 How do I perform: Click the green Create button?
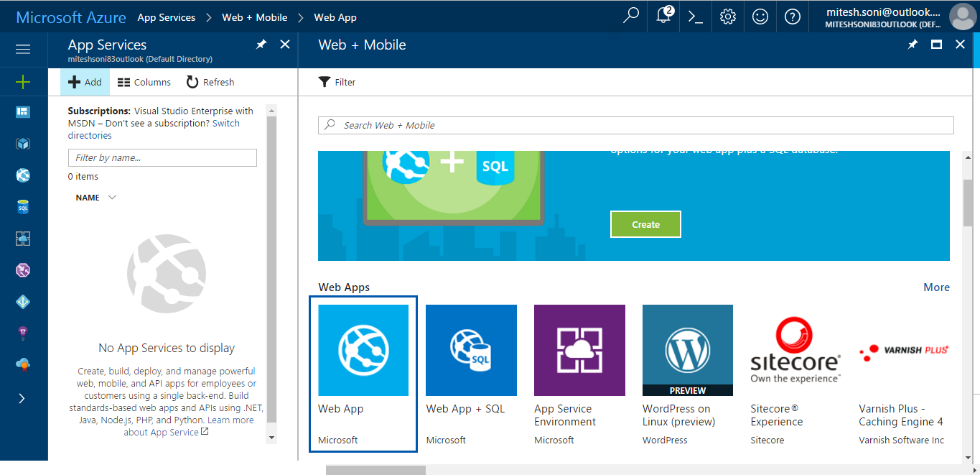click(645, 224)
